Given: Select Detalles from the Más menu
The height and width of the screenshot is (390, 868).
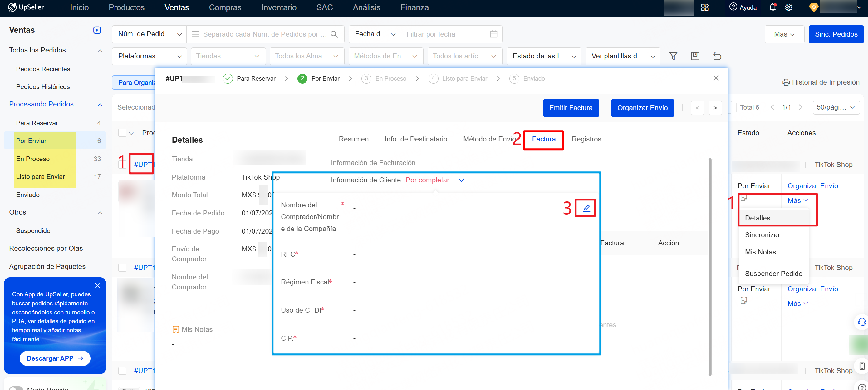Looking at the screenshot, I should [x=757, y=218].
